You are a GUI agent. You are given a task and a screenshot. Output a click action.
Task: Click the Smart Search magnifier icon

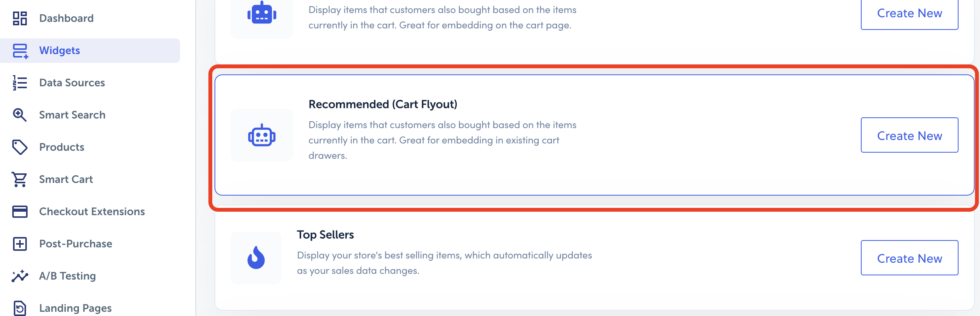pyautogui.click(x=20, y=115)
